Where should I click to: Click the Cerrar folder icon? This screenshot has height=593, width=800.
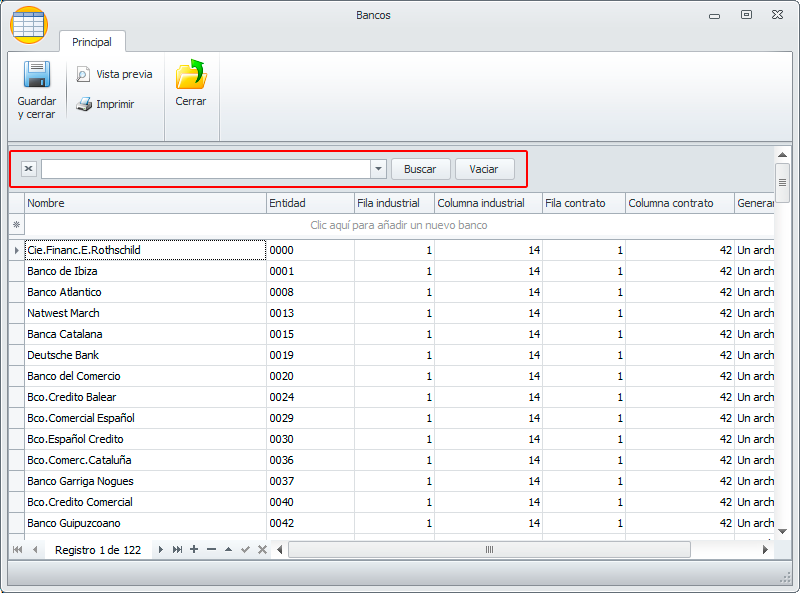(190, 76)
